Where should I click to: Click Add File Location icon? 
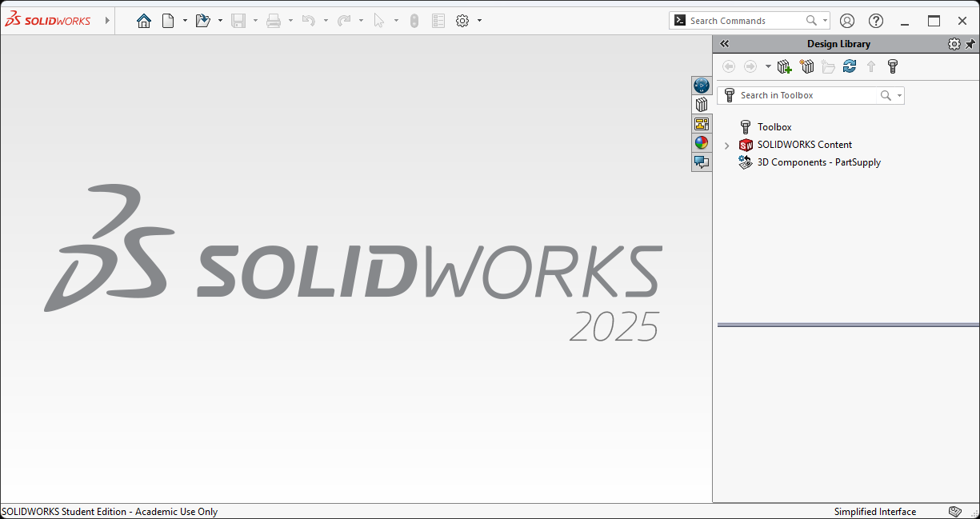(807, 67)
